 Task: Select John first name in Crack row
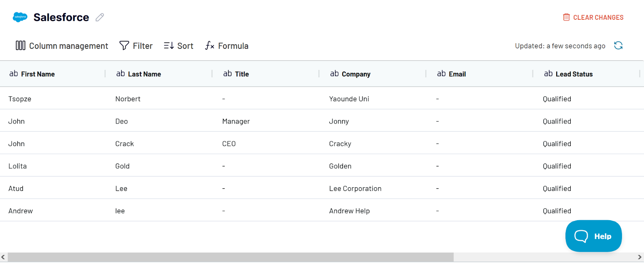tap(17, 144)
